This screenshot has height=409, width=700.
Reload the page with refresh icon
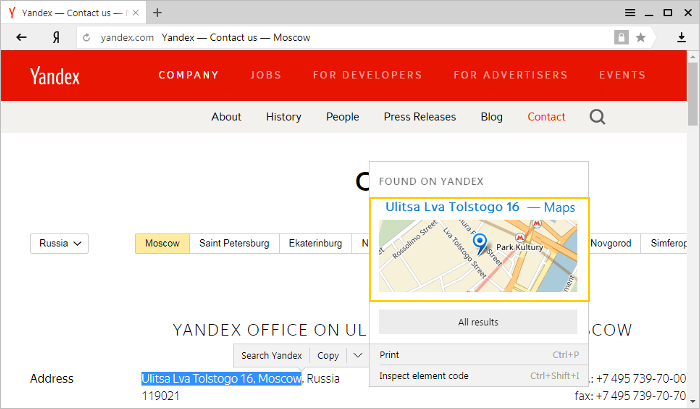pyautogui.click(x=87, y=38)
